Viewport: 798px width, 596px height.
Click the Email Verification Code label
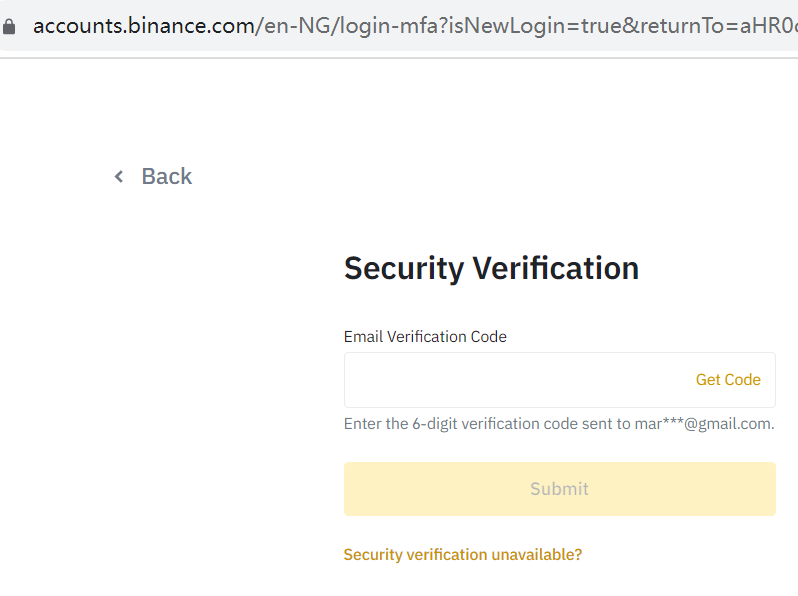click(x=425, y=337)
